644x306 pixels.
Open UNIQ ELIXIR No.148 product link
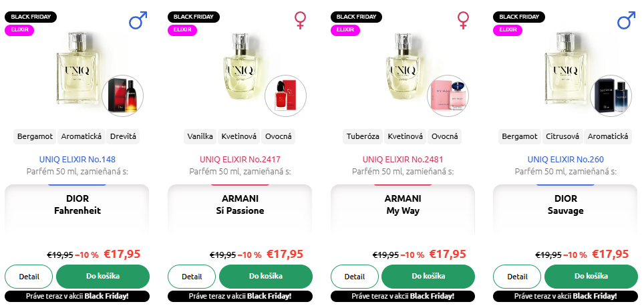coord(77,160)
